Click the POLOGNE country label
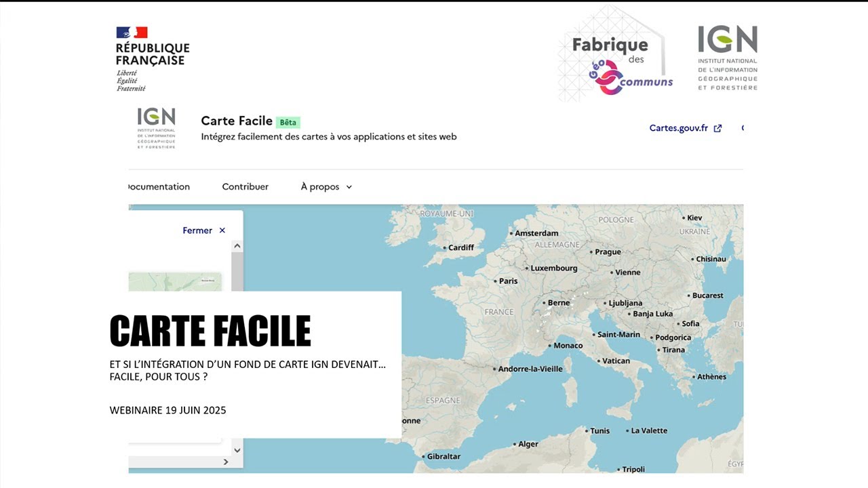The width and height of the screenshot is (868, 488). 616,220
